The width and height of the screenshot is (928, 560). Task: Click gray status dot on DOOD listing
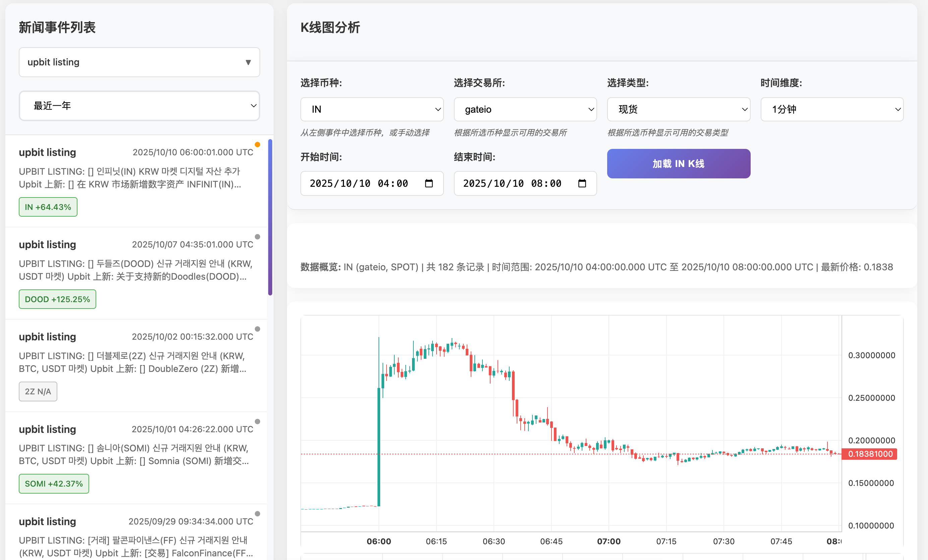click(257, 237)
